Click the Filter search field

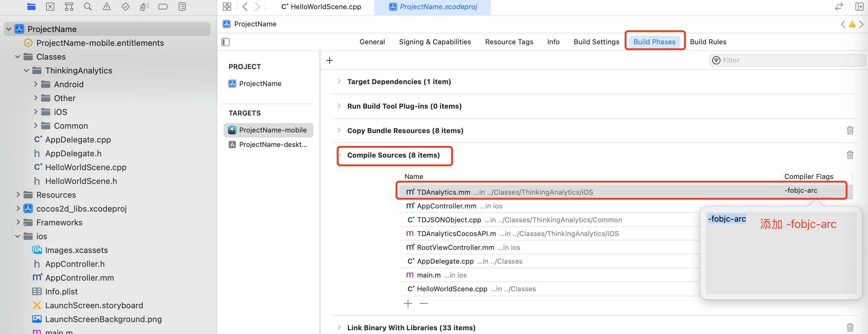(787, 60)
